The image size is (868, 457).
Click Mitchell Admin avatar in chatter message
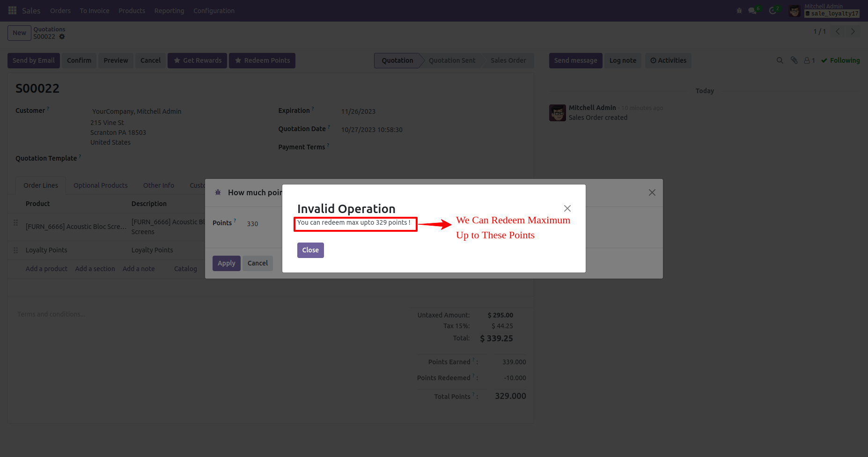click(x=558, y=113)
